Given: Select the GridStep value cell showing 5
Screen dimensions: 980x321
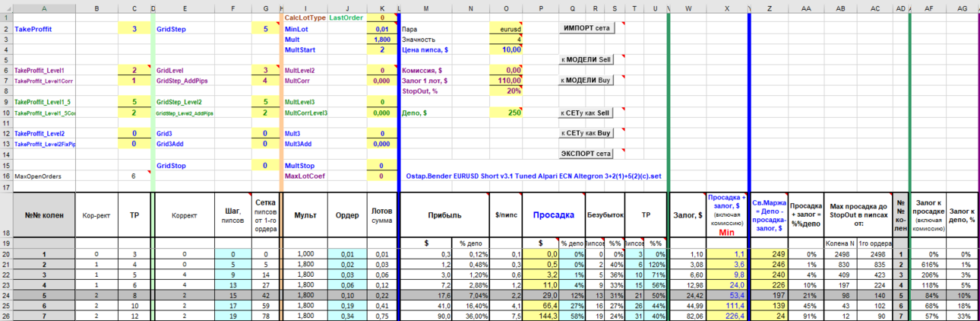Looking at the screenshot, I should [265, 28].
